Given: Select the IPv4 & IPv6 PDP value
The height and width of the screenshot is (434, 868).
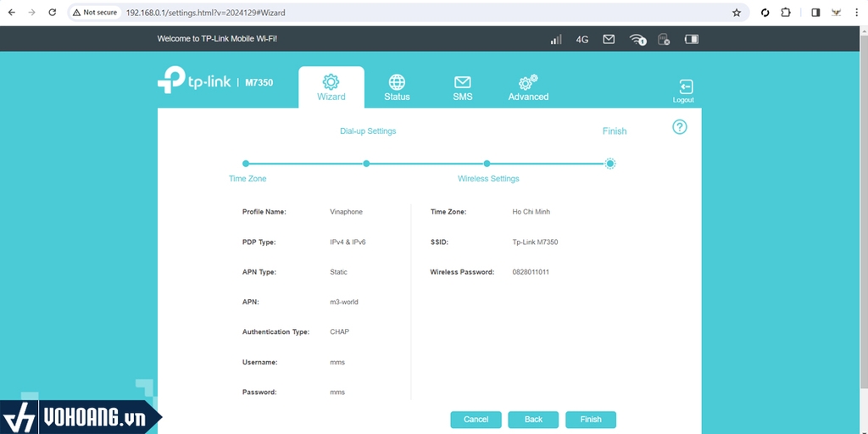Looking at the screenshot, I should tap(348, 242).
